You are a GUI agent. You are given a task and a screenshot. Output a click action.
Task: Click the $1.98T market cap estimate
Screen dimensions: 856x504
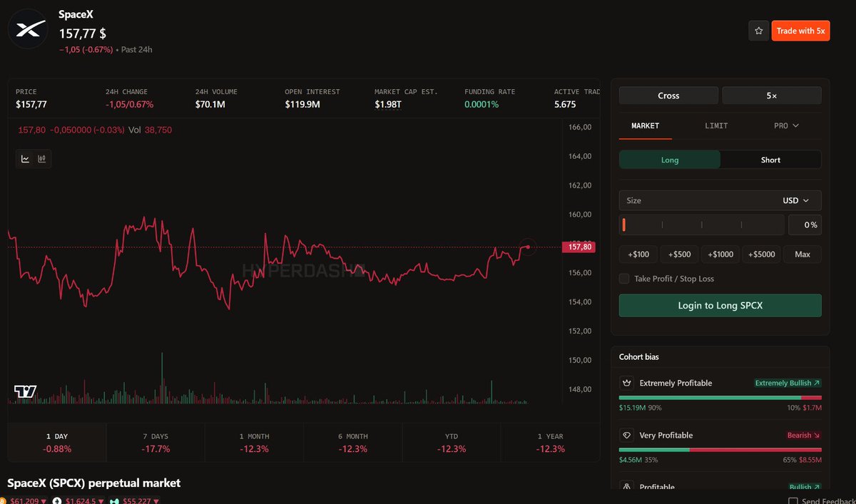[389, 104]
